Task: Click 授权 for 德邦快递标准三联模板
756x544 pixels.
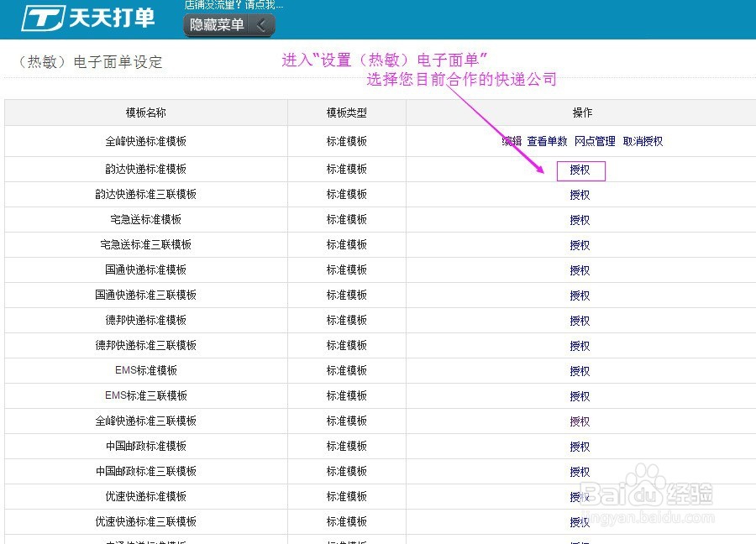Action: point(580,346)
